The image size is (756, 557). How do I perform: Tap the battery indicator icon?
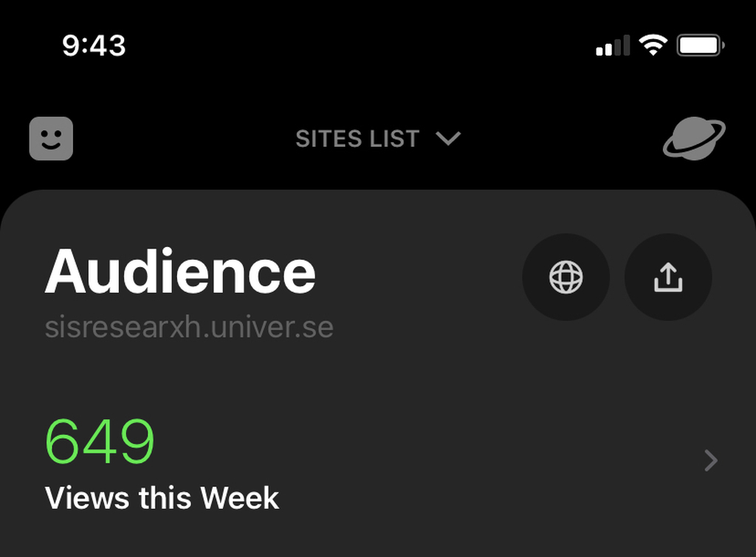point(701,45)
